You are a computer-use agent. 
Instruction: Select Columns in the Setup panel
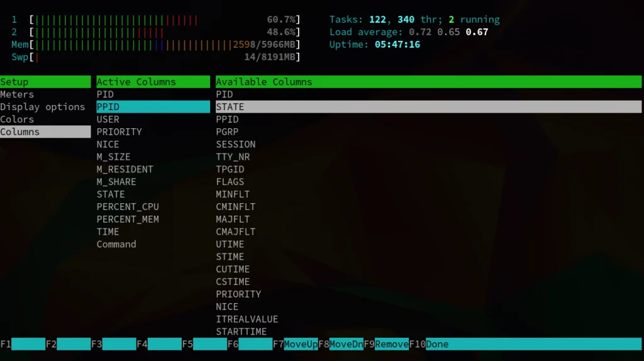tap(45, 132)
